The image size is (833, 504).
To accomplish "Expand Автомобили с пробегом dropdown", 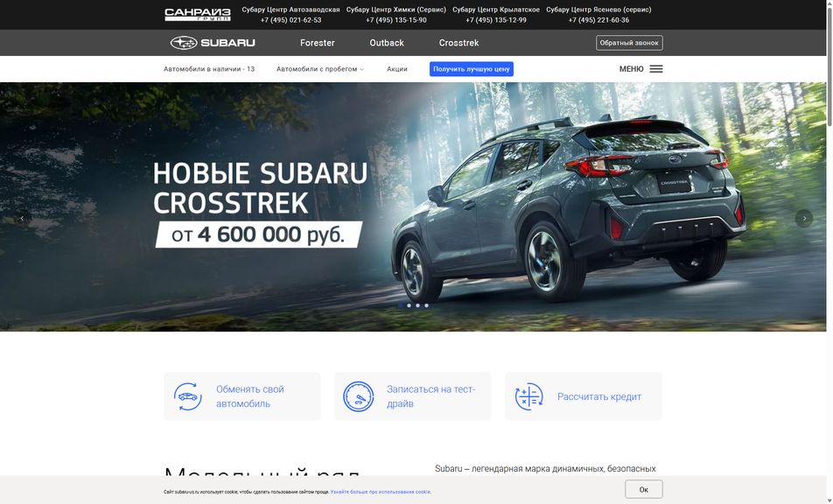I will click(x=320, y=69).
